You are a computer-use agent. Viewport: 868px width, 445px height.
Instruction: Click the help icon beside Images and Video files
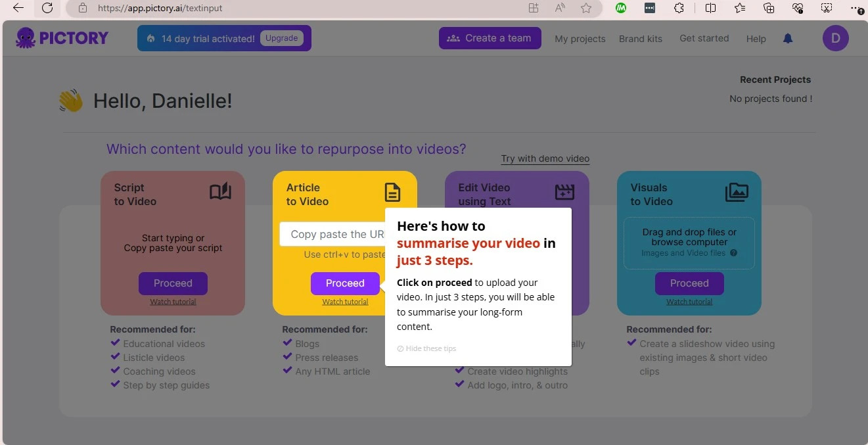[734, 253]
